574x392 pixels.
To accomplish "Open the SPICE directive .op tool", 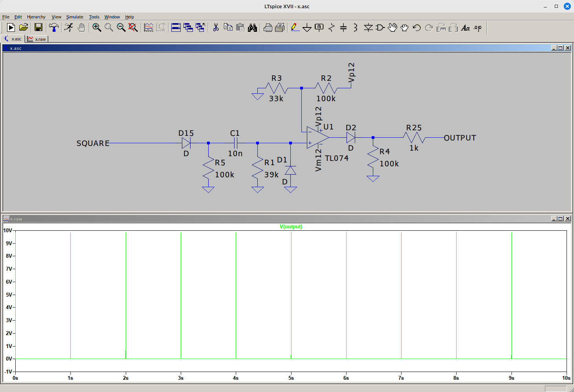I will point(477,27).
